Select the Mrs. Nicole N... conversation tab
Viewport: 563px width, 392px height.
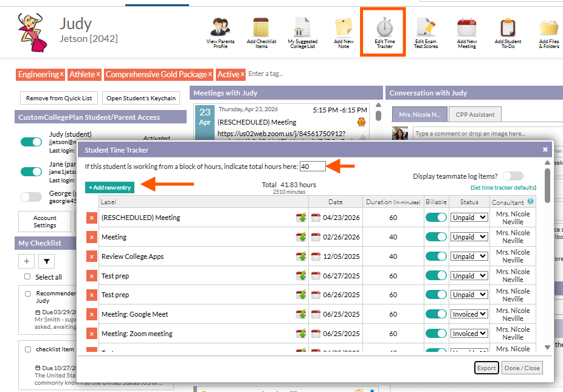419,114
